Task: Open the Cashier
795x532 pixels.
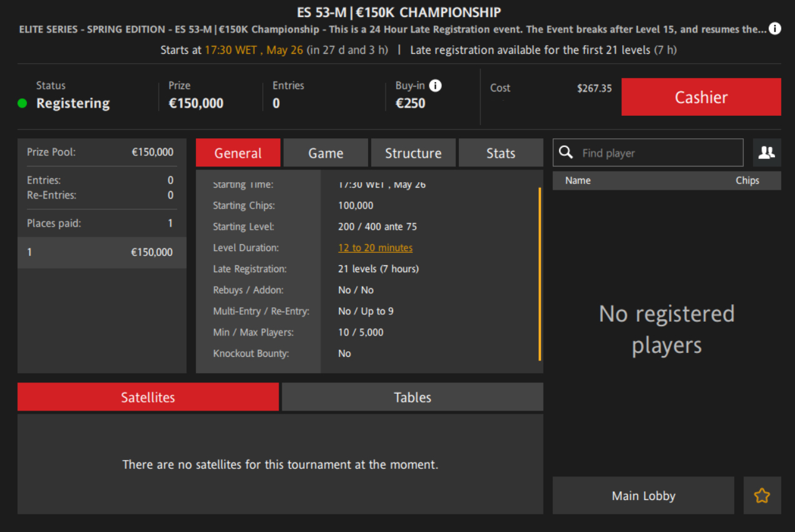Action: [701, 97]
